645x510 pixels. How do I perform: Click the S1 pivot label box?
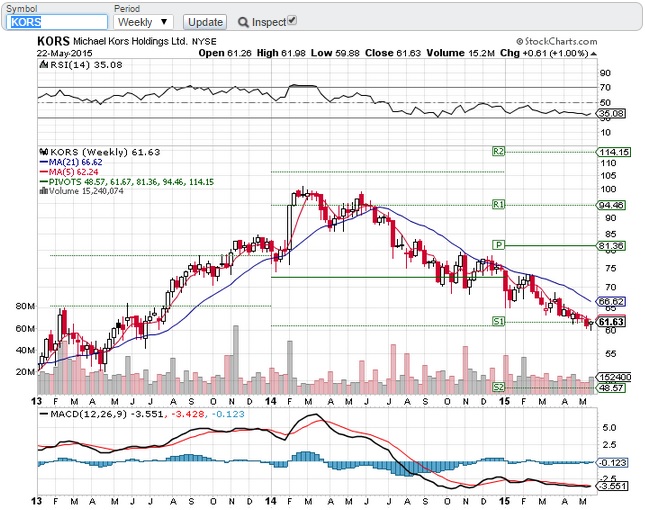point(498,321)
